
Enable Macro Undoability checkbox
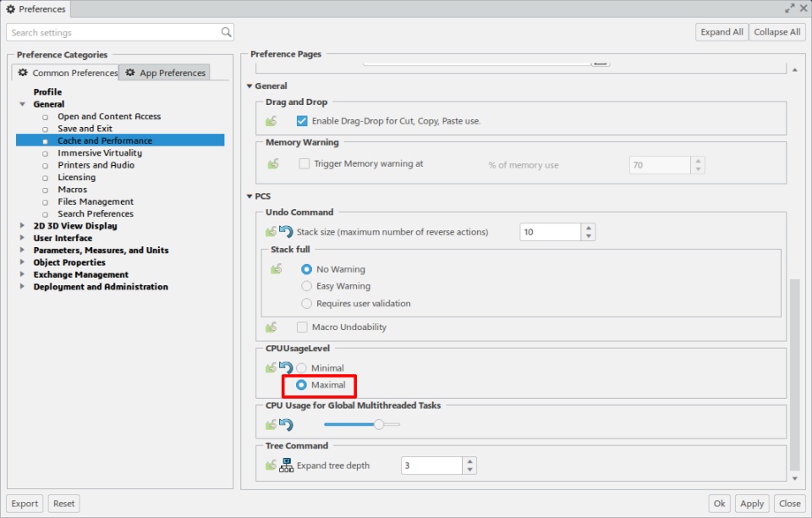[302, 327]
